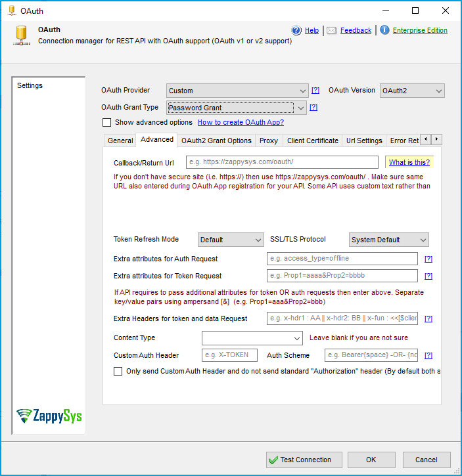Confirm with the OK button
This screenshot has width=462, height=476.
point(371,460)
